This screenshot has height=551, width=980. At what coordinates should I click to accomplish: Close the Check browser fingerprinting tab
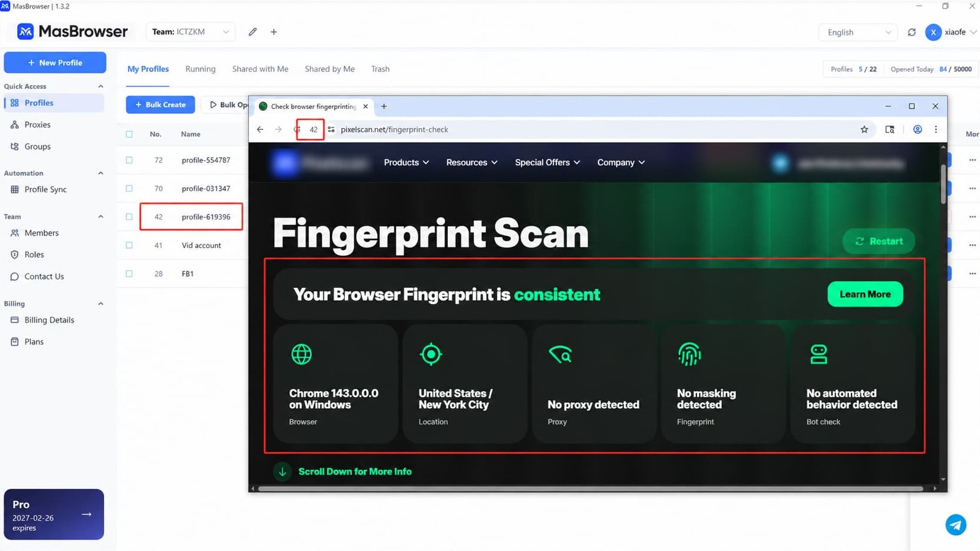[366, 107]
